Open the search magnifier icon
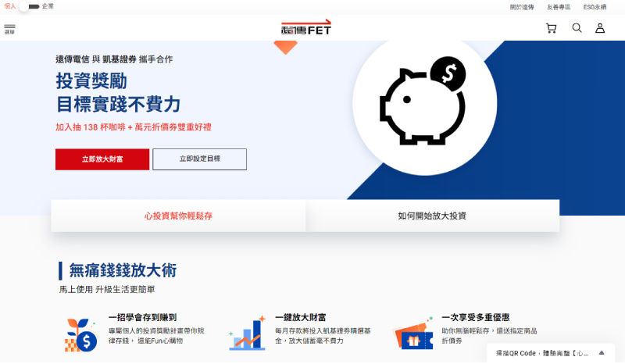The image size is (625, 364). pyautogui.click(x=577, y=28)
